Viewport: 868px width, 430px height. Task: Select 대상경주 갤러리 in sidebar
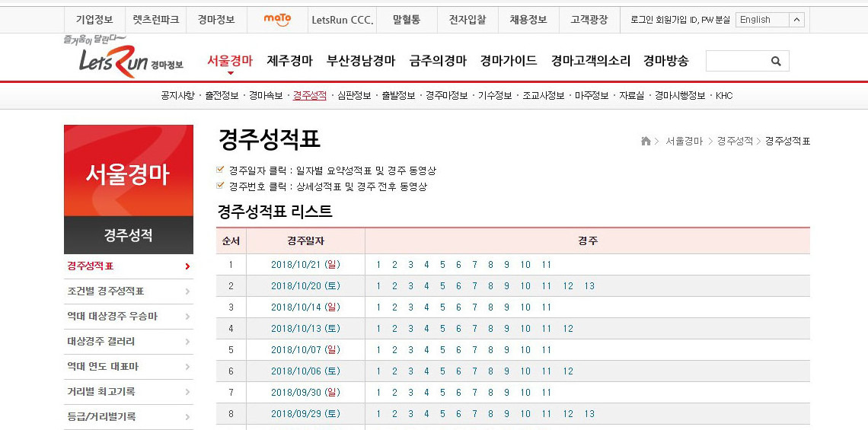(101, 342)
